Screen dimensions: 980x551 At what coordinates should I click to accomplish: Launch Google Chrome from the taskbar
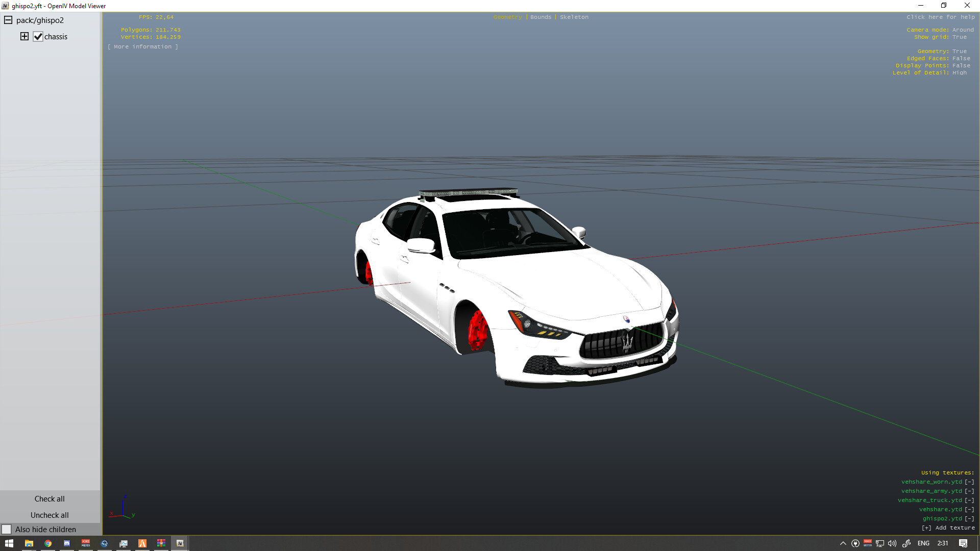[47, 543]
